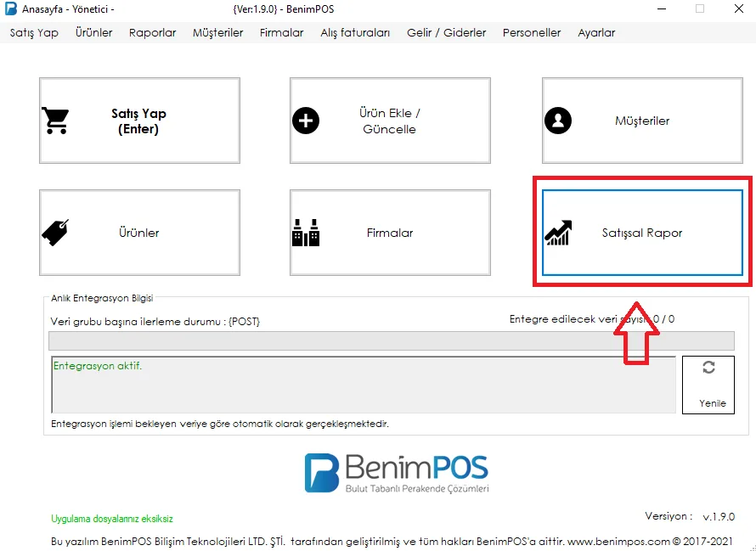Image resolution: width=756 pixels, height=551 pixels.
Task: Click the BenimPOS app icon in title bar
Action: point(10,9)
